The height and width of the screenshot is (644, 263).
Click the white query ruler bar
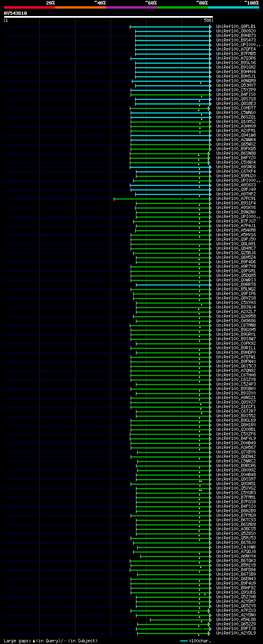click(108, 17)
